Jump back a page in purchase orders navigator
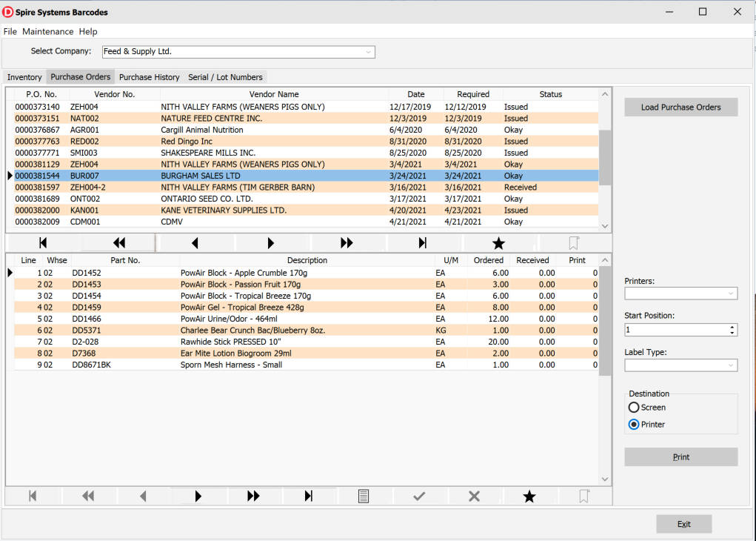Screen dimensions: 756x541 (118, 243)
